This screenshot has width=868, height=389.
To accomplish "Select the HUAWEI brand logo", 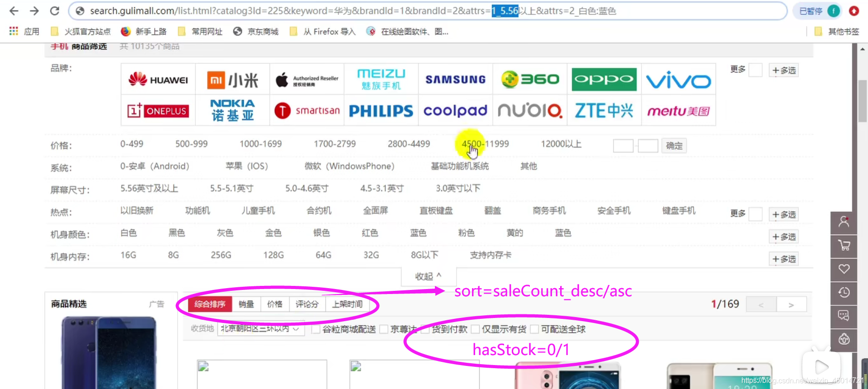I will (x=158, y=79).
